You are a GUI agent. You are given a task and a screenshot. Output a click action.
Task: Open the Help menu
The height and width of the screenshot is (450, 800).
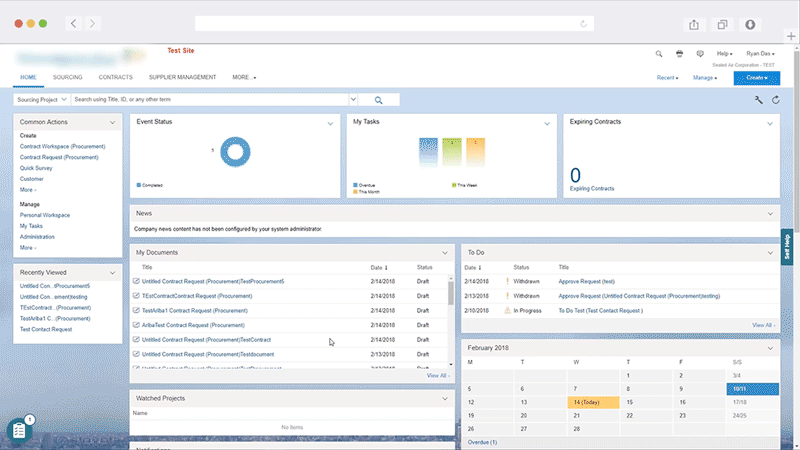[724, 54]
